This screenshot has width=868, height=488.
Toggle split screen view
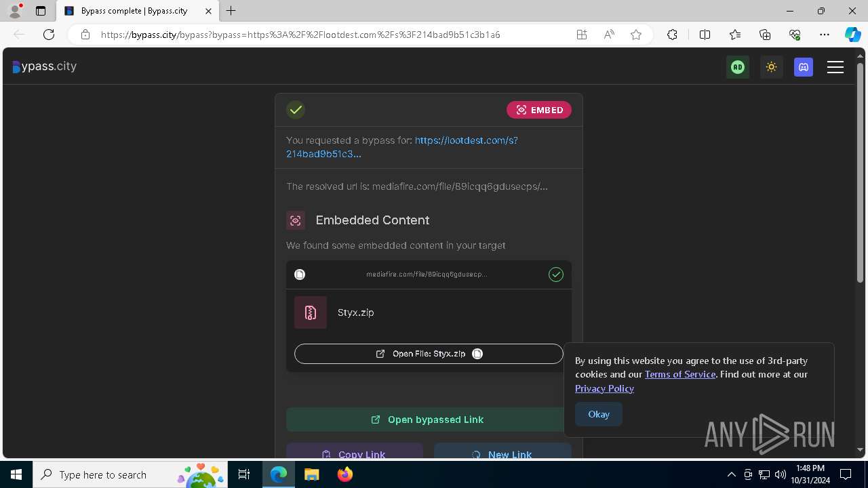point(705,35)
